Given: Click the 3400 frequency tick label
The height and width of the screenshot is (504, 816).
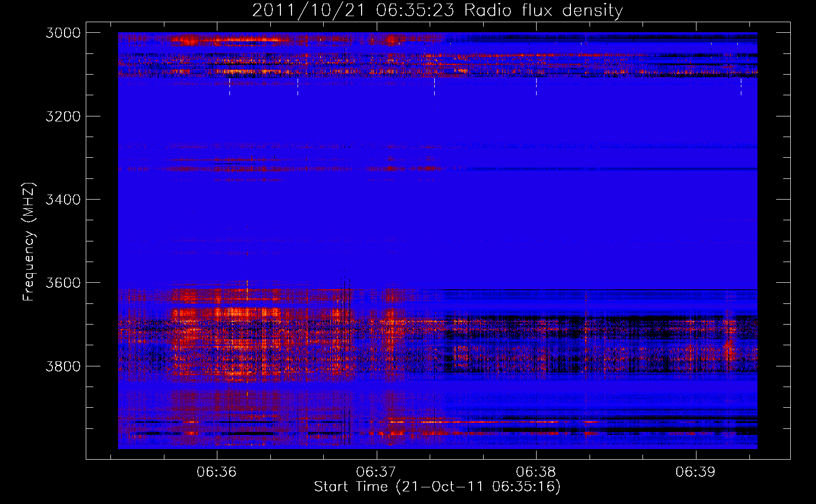Looking at the screenshot, I should click(x=63, y=200).
